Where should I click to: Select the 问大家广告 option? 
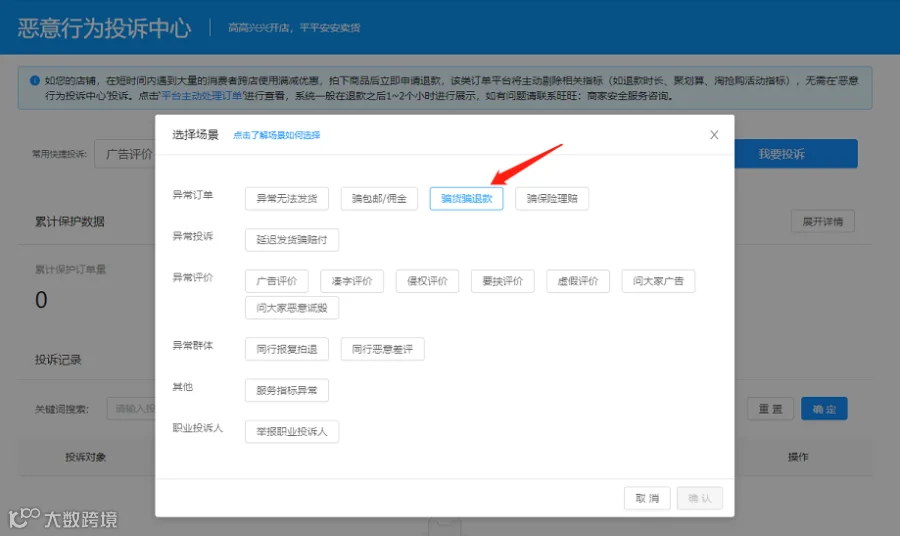click(658, 281)
